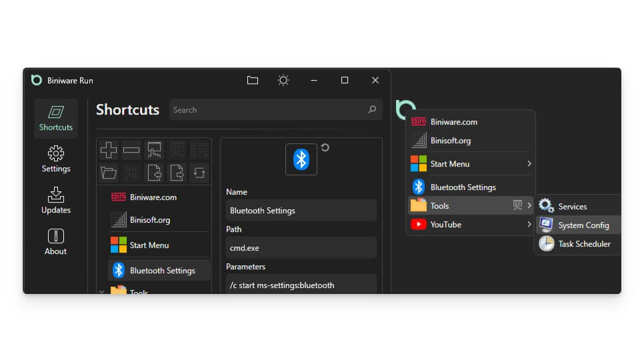644x362 pixels.
Task: Click the refresh arrows toolbar icon
Action: click(199, 173)
